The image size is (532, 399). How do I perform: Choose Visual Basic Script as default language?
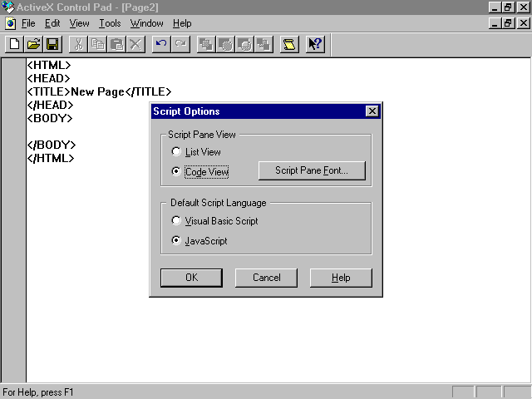tap(175, 221)
